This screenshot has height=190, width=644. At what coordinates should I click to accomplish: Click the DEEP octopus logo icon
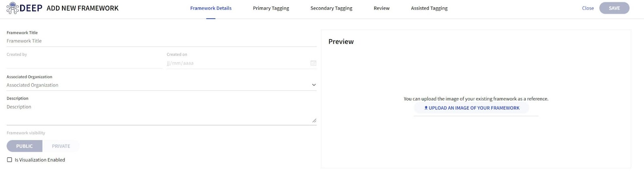pos(12,8)
